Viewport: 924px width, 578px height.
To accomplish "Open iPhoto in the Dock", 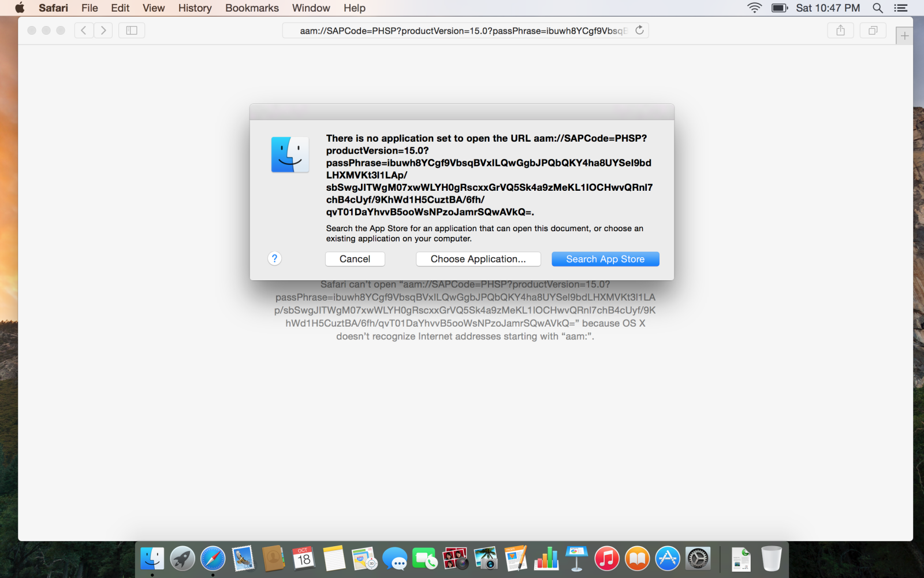I will pyautogui.click(x=486, y=559).
